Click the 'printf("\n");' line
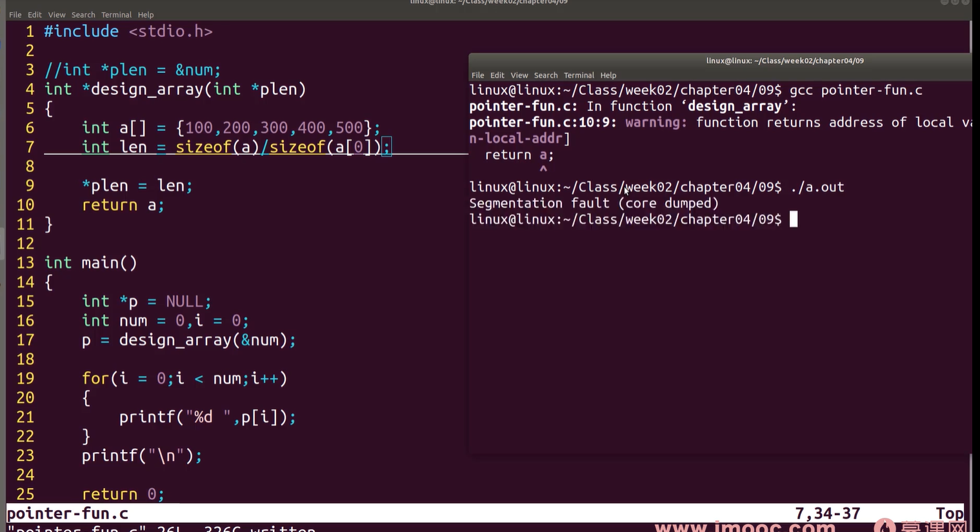 pyautogui.click(x=142, y=456)
